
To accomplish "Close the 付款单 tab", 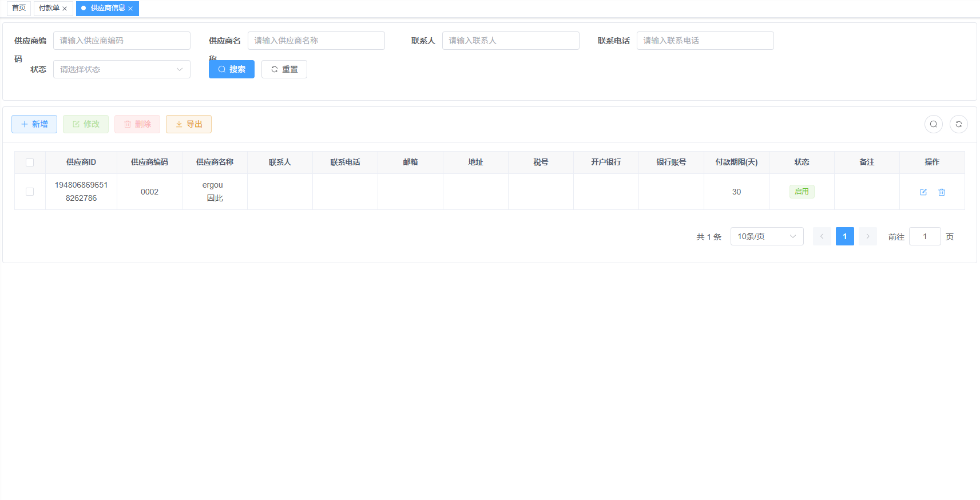I will pyautogui.click(x=65, y=9).
